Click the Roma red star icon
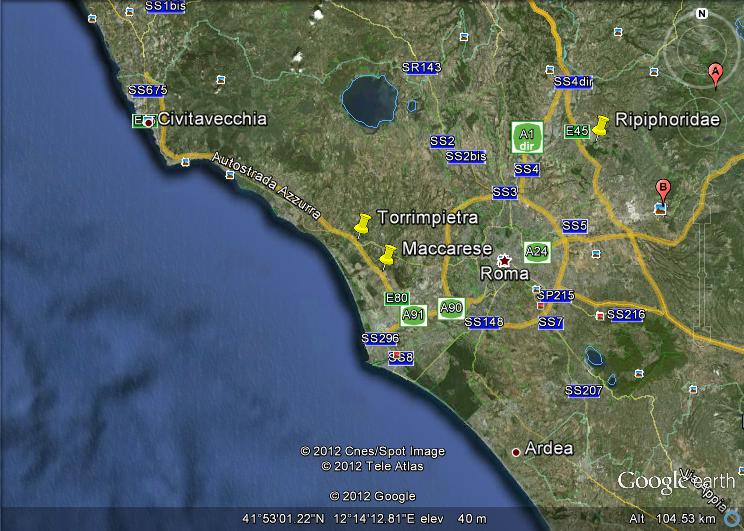Viewport: 744px width, 531px height. tap(505, 258)
